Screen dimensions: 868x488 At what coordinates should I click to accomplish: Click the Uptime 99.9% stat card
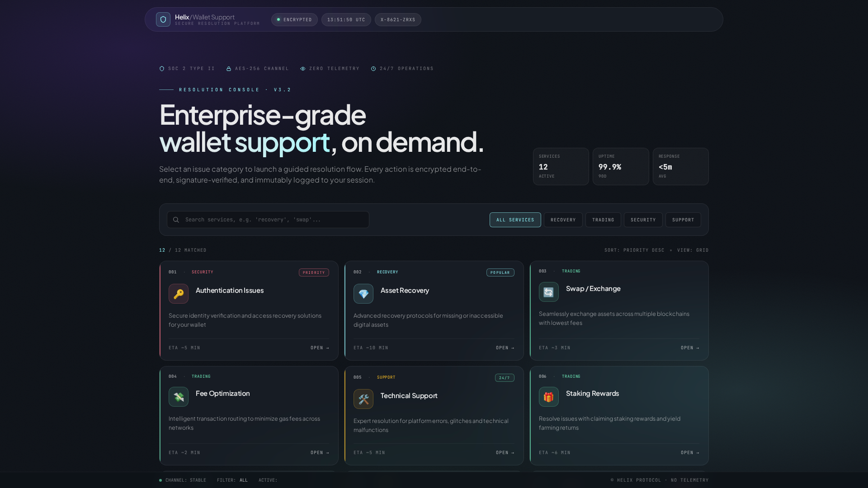click(621, 166)
